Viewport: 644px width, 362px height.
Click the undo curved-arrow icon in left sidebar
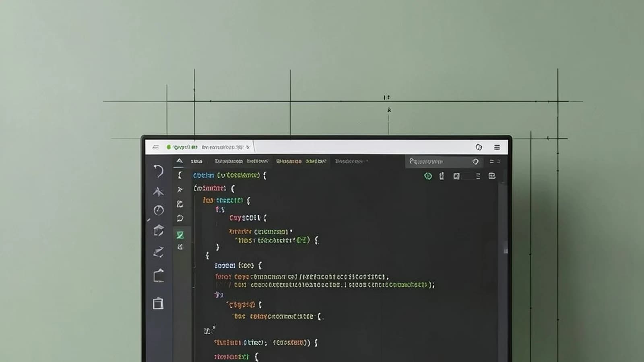(159, 171)
